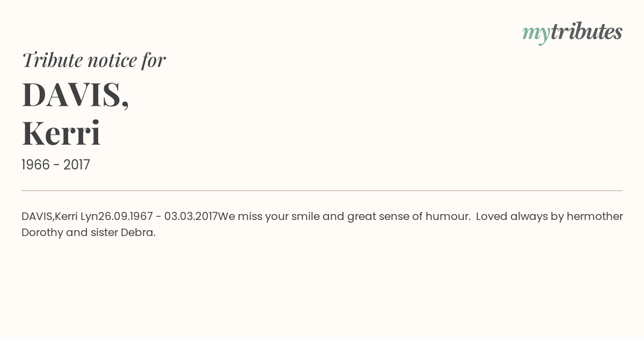The image size is (644, 338).
Task: Click birth year 1966 under the name
Action: 36,165
